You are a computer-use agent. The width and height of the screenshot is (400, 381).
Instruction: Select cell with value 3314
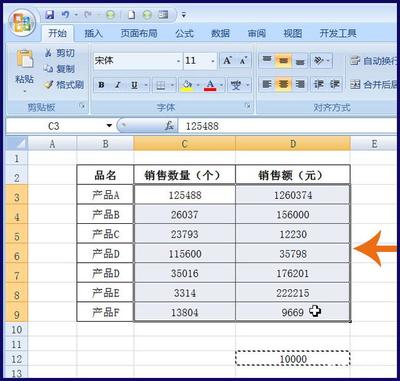(184, 293)
